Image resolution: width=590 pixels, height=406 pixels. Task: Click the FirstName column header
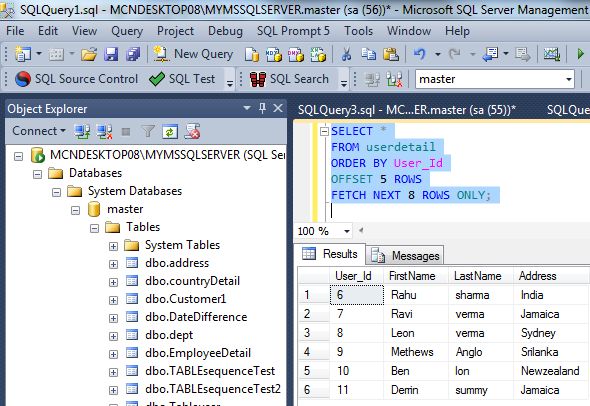[x=415, y=276]
